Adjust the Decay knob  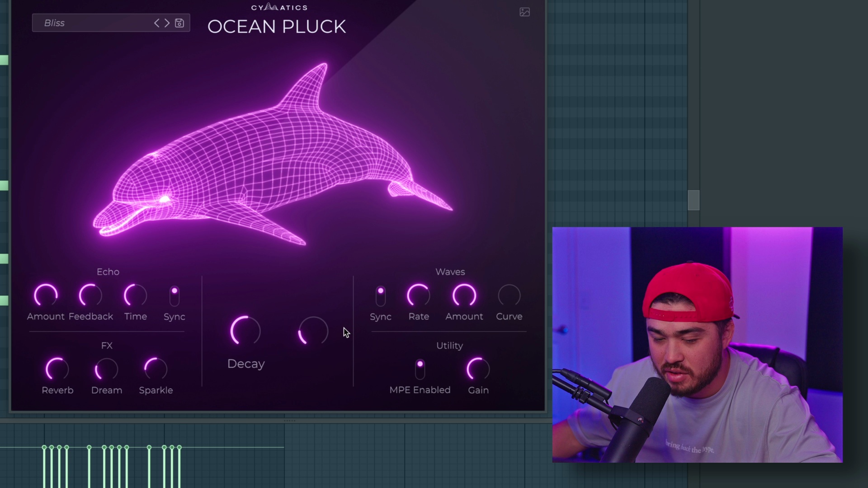pos(245,331)
